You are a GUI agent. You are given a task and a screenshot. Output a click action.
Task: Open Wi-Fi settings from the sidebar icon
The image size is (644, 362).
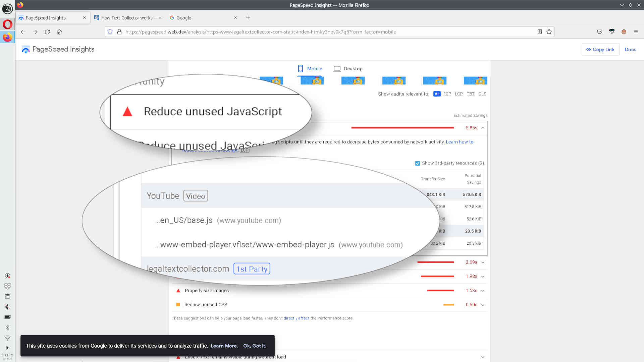point(7,338)
